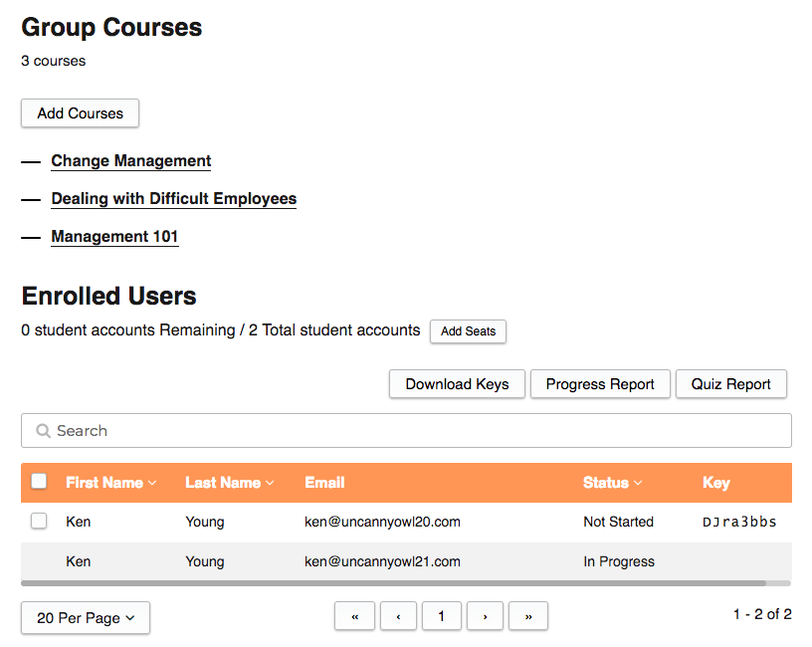The height and width of the screenshot is (647, 812).
Task: Click the search magnifier icon
Action: pyautogui.click(x=43, y=431)
